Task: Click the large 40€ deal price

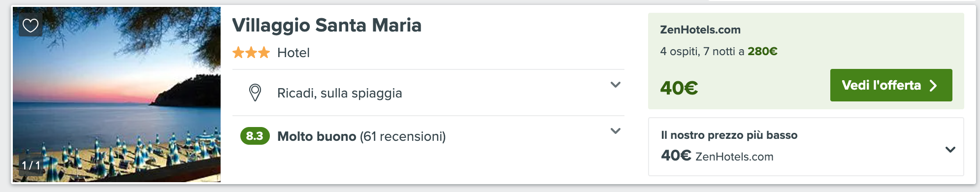Action: [679, 88]
